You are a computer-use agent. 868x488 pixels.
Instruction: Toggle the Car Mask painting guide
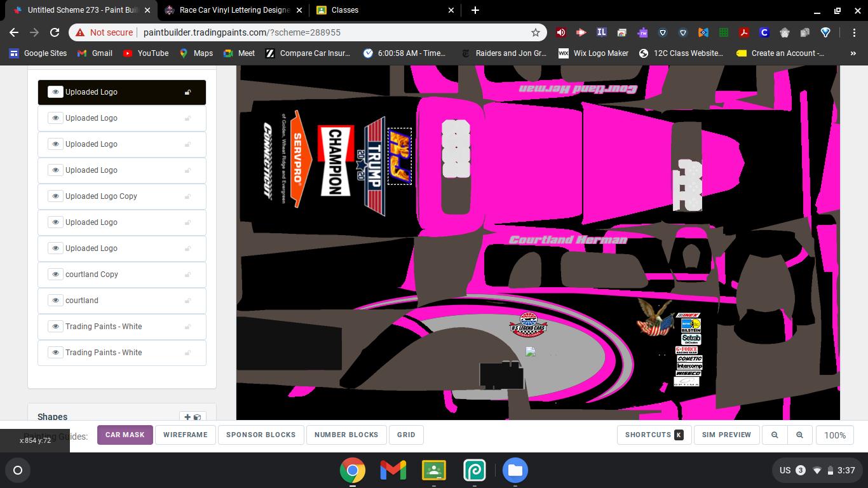125,435
